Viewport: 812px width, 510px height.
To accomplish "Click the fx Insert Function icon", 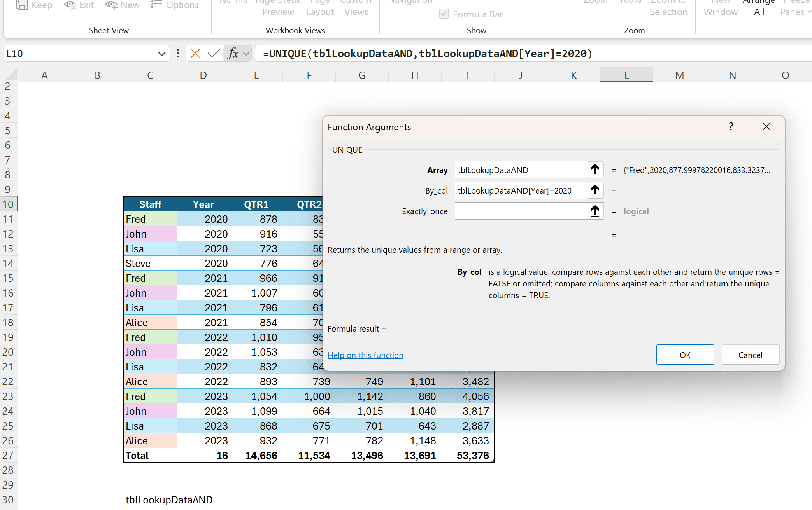I will tap(233, 53).
